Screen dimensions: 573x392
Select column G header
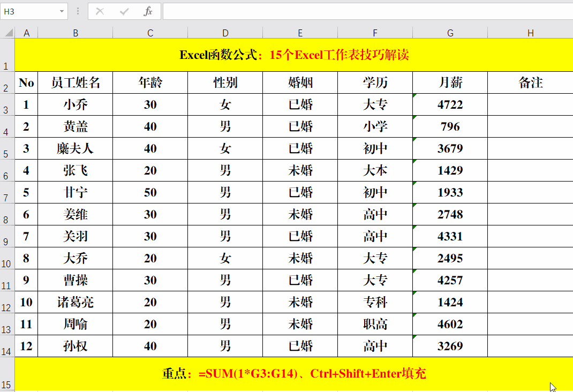click(x=450, y=33)
